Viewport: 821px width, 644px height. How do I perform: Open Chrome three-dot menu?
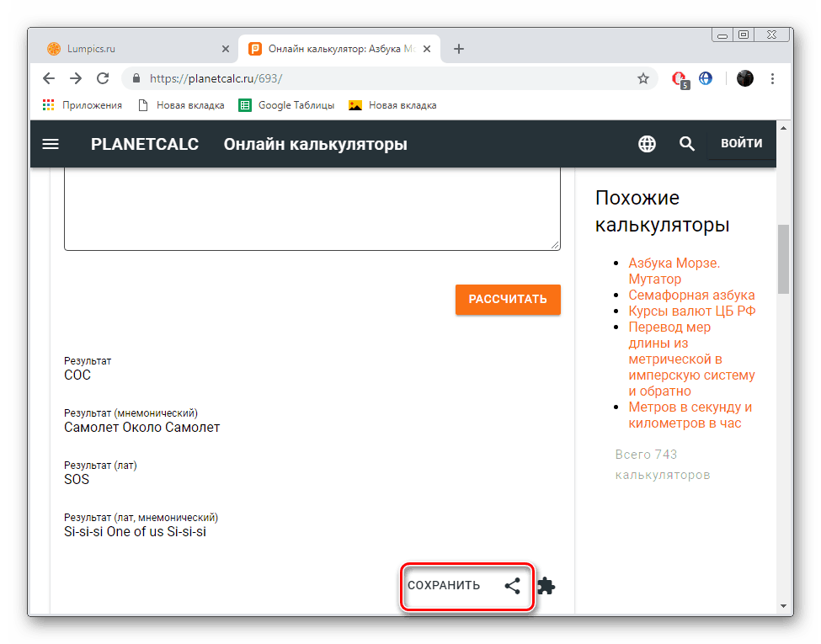(773, 78)
